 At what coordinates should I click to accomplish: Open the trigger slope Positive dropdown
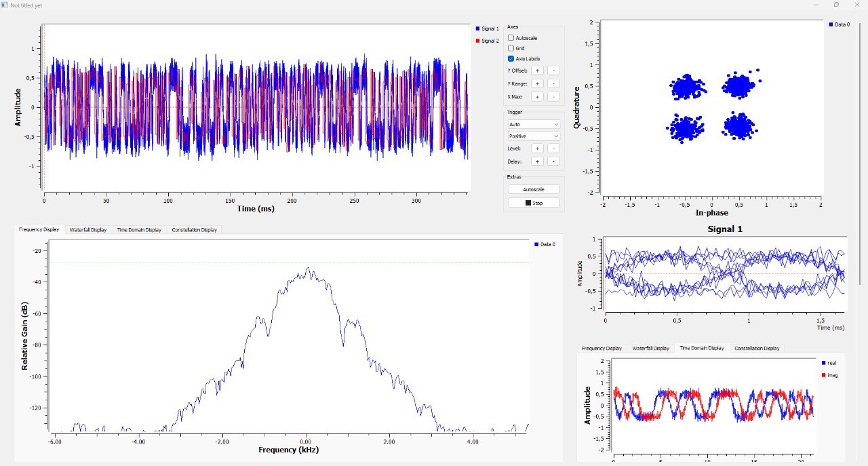pos(534,136)
